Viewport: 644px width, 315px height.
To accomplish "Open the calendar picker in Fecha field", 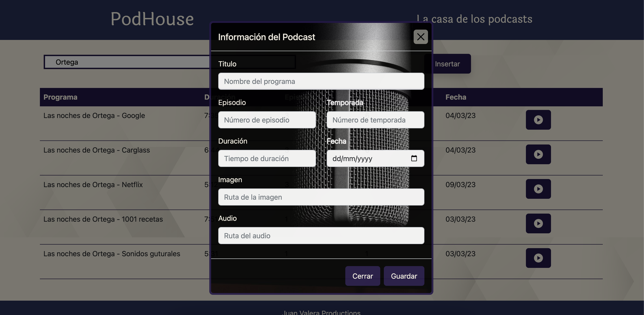I will pos(414,158).
